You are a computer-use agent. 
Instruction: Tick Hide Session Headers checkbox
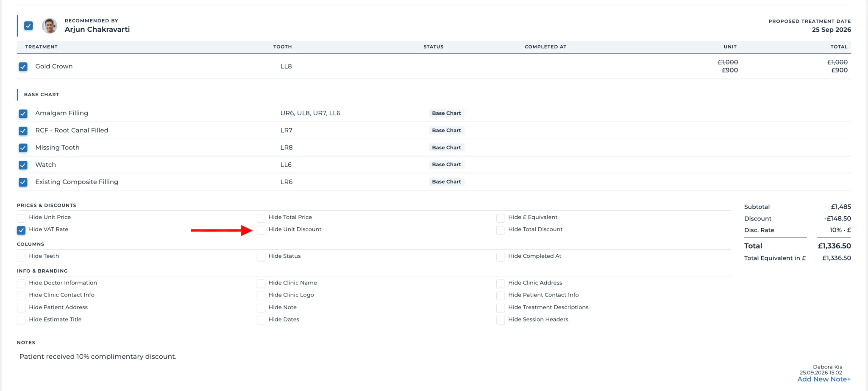click(501, 320)
